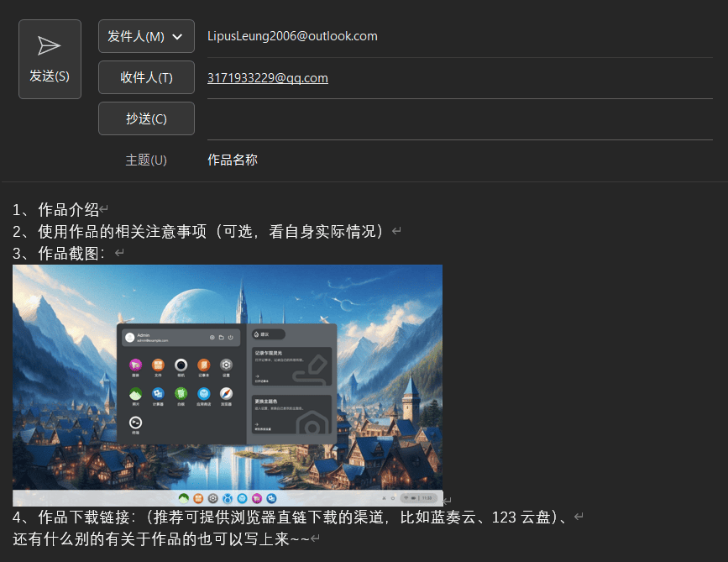Open the 抄送(C) carbon copy picker
Image resolution: width=728 pixels, height=562 pixels.
coord(146,118)
